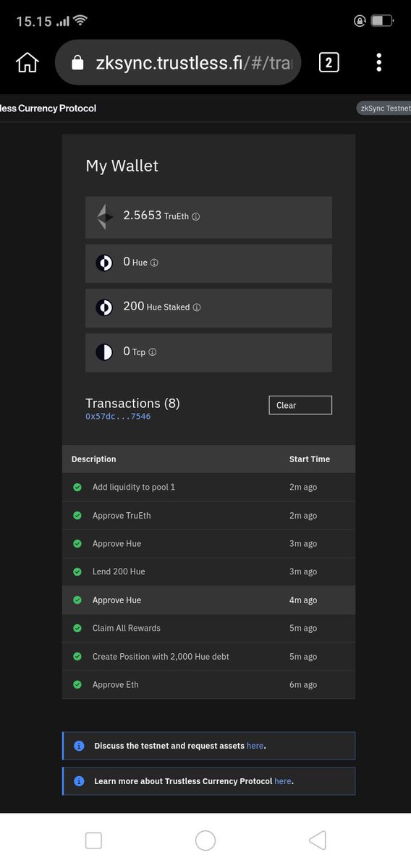Open 'Approve Eth' transaction row
The width and height of the screenshot is (411, 868).
208,685
